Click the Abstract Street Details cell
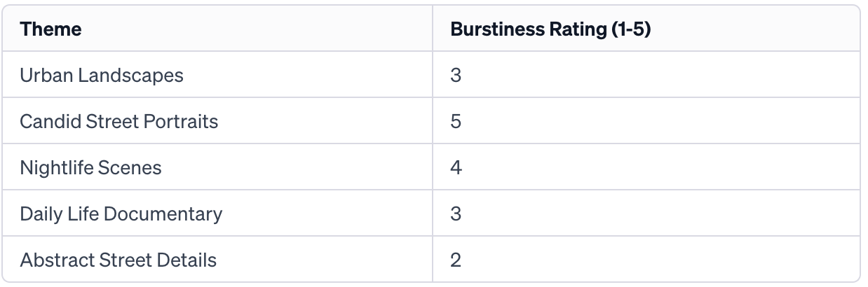The height and width of the screenshot is (287, 868). (x=118, y=260)
